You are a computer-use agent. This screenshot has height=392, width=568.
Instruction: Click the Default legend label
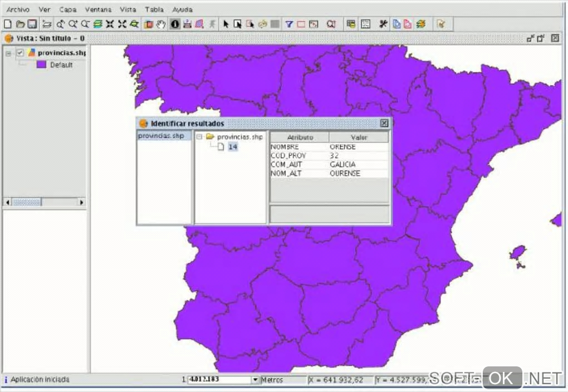[61, 65]
